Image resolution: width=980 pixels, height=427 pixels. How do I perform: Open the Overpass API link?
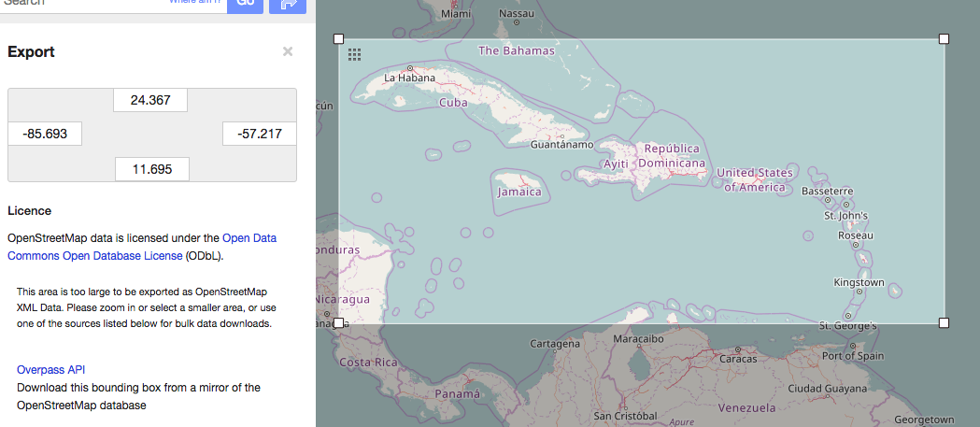coord(56,369)
